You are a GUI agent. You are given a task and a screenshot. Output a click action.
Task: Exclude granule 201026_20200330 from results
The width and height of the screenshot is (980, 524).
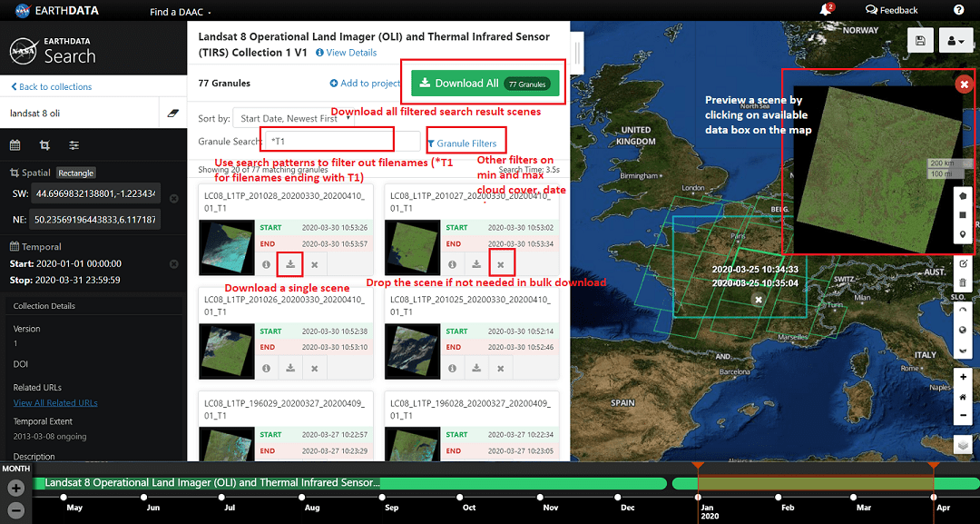pos(314,369)
